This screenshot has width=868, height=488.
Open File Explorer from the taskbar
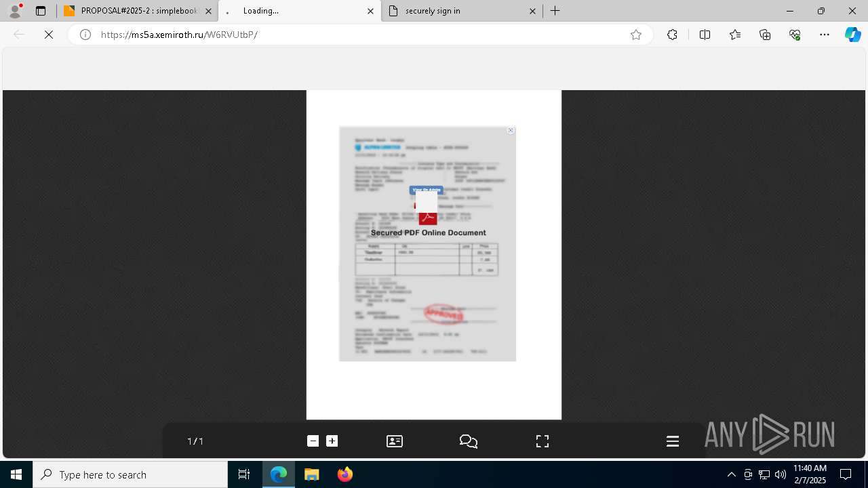point(312,474)
